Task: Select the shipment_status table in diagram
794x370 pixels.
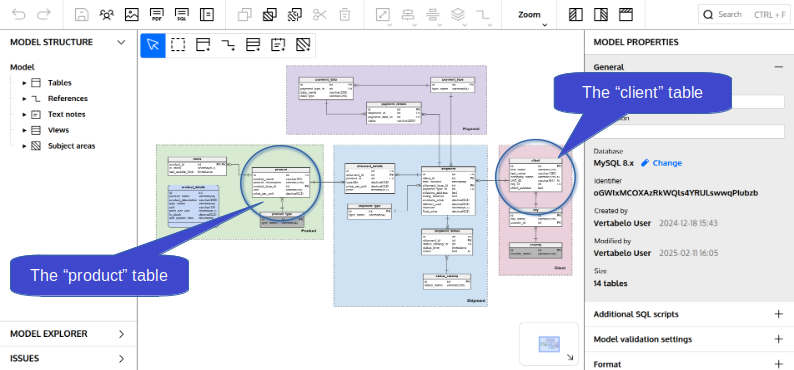Action: click(447, 242)
